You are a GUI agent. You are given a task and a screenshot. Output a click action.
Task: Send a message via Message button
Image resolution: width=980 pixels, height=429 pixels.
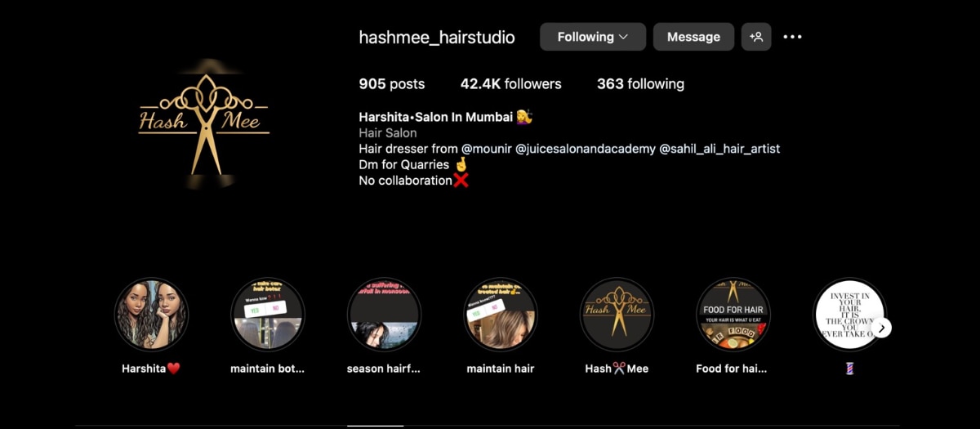click(x=693, y=37)
